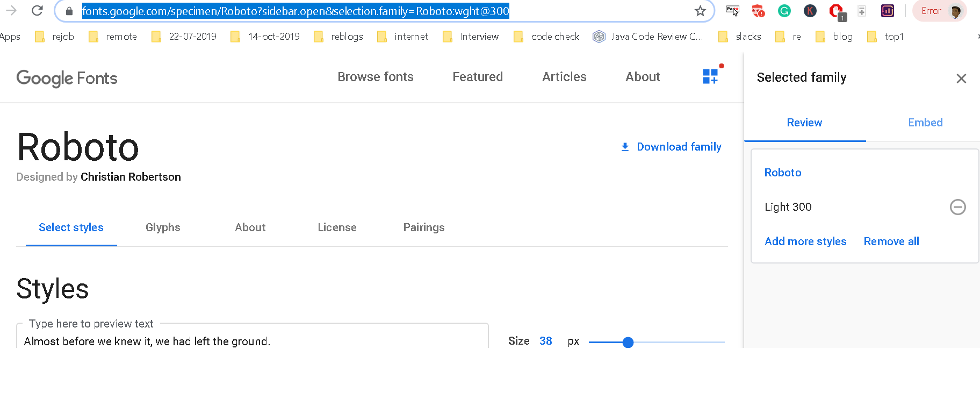This screenshot has height=420, width=980.
Task: Open the blog bookmark folder
Action: [834, 37]
